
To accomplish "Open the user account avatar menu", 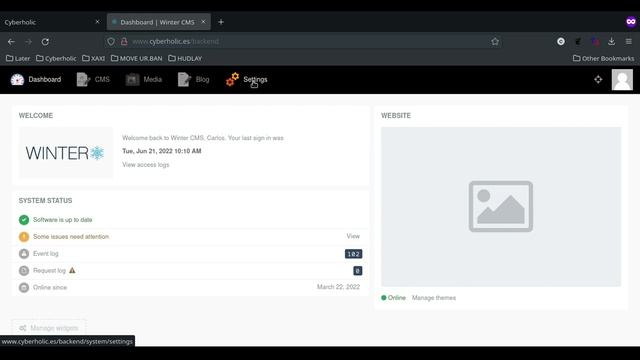I will [x=622, y=80].
